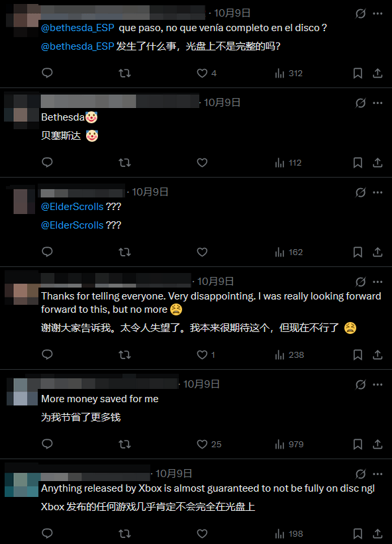Open the @bethesda_ESP mention link in Spanish text
Viewport: 392px width, 544px height.
point(77,28)
